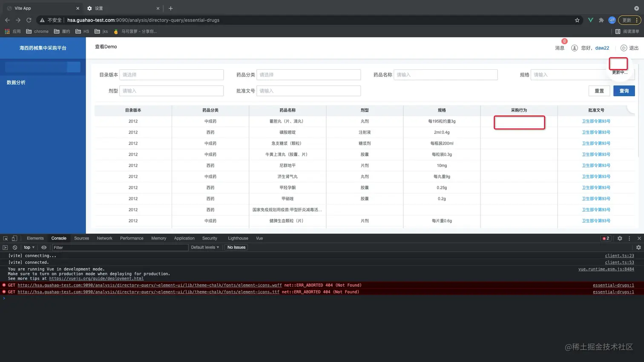
Task: Open the jks bookmarks folder
Action: [x=101, y=31]
